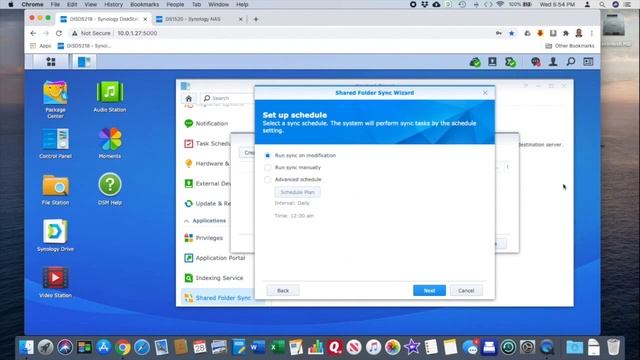
Task: Click Control Panel taskbar icon in DSM
Action: (84, 62)
